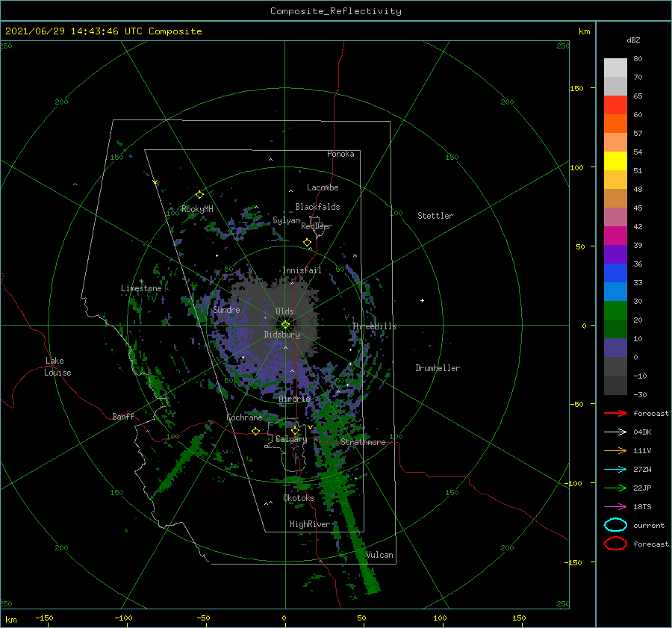
Task: Click the Sundre town label
Action: tap(226, 309)
